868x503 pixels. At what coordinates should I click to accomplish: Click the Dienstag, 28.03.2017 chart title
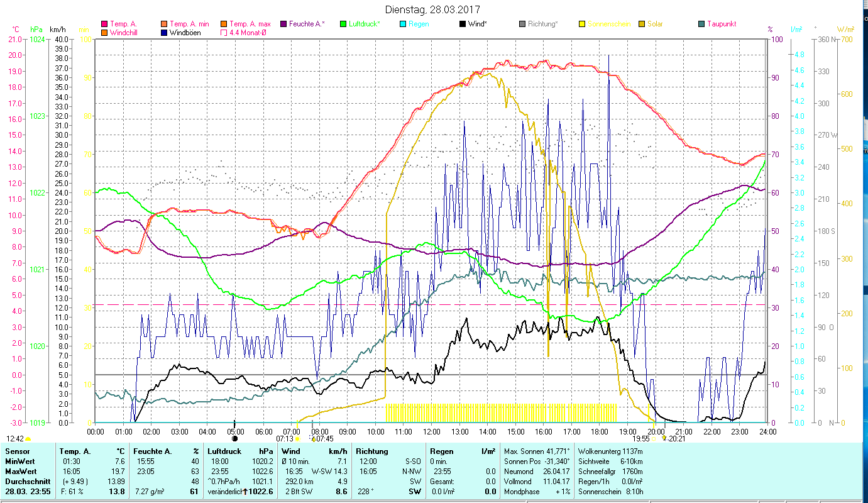pyautogui.click(x=432, y=10)
